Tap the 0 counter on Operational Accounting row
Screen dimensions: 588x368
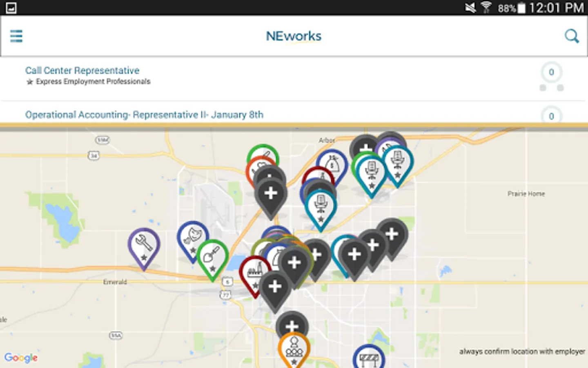551,115
